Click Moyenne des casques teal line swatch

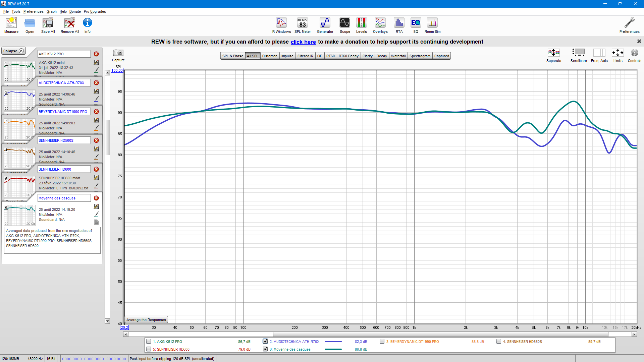point(333,349)
